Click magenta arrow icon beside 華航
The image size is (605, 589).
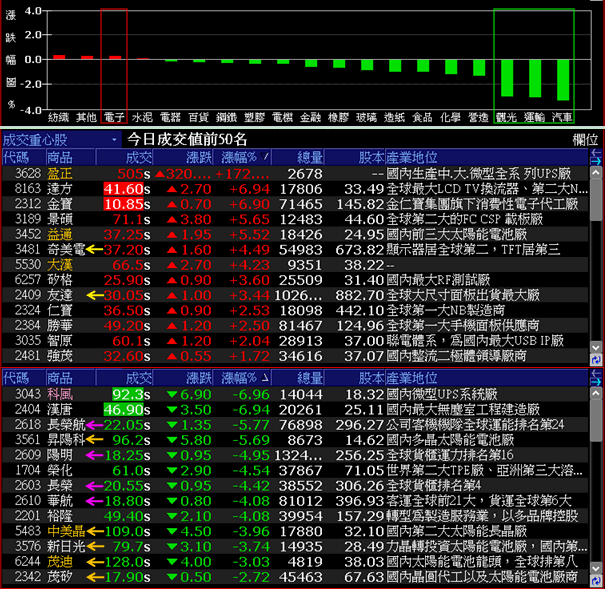coord(94,501)
